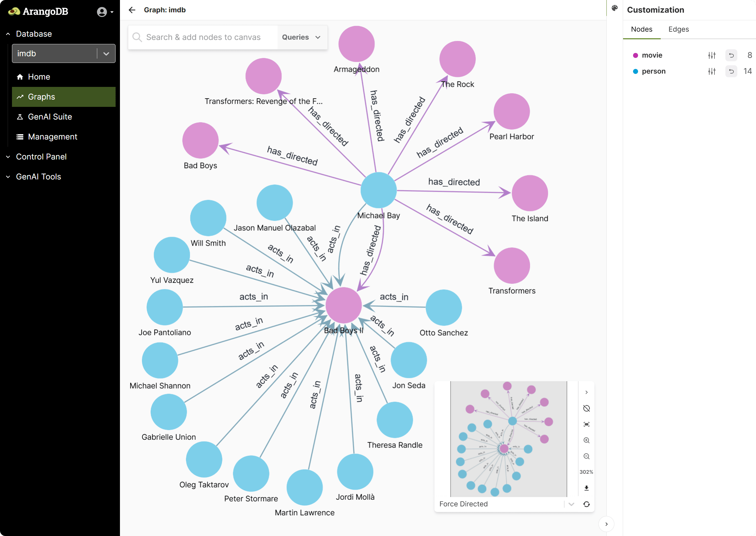Image resolution: width=756 pixels, height=536 pixels.
Task: Switch to the Nodes tab
Action: click(x=641, y=29)
